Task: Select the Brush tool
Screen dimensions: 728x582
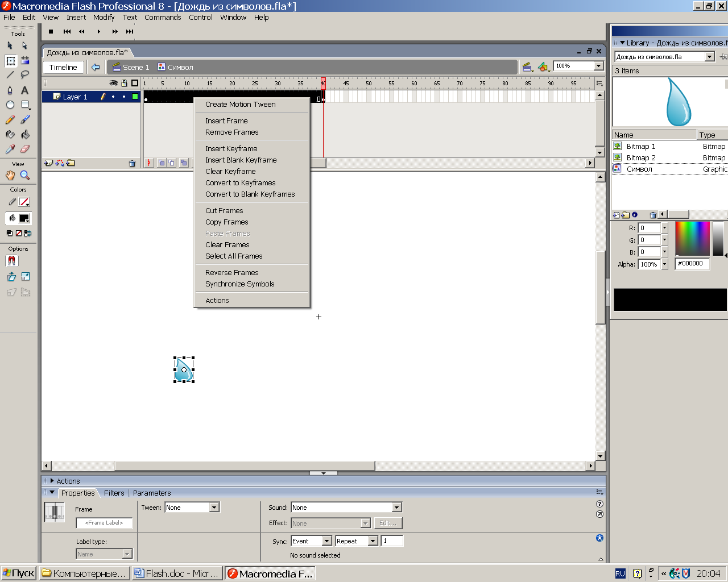Action: [x=25, y=119]
